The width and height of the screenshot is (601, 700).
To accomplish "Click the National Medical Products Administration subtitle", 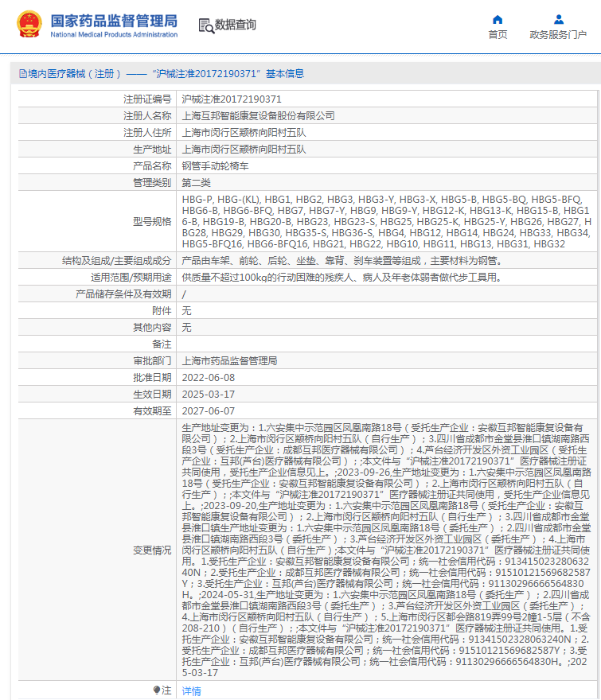I will (114, 34).
